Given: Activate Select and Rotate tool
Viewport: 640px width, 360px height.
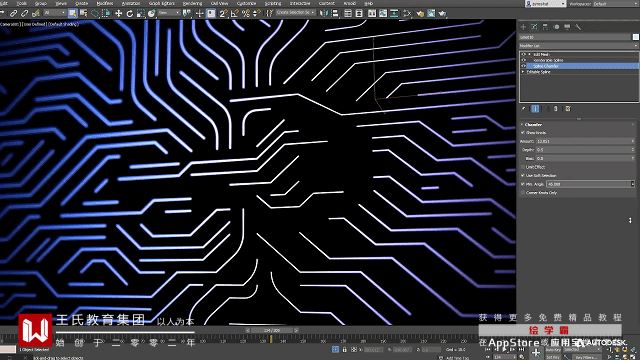Looking at the screenshot, I should click(130, 13).
